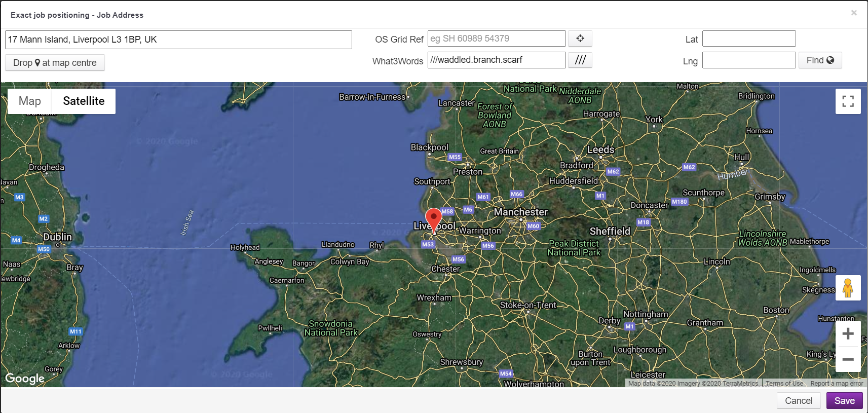Click the Lat input field
Viewport: 868px width, 413px height.
(748, 39)
